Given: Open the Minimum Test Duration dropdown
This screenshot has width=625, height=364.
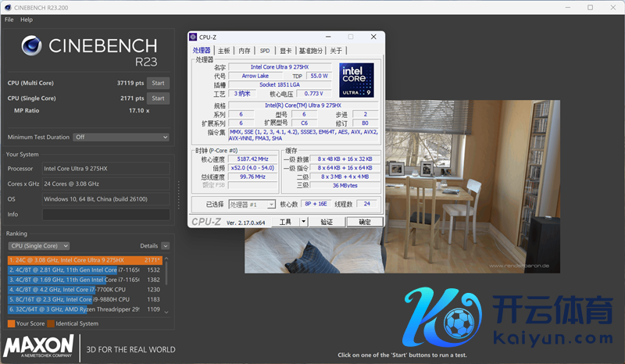Looking at the screenshot, I should (120, 137).
